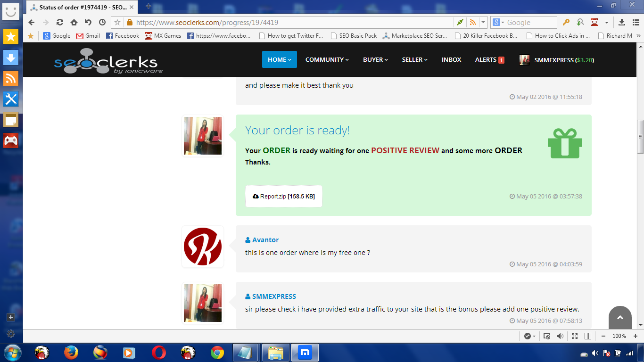Open ALERTS notifications
Screen dimensions: 644x362
[x=490, y=59]
